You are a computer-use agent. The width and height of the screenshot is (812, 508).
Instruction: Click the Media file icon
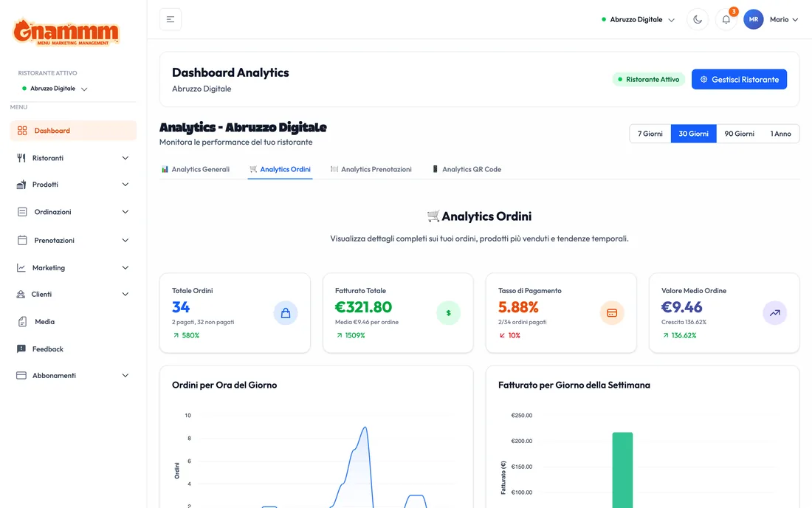tap(22, 322)
